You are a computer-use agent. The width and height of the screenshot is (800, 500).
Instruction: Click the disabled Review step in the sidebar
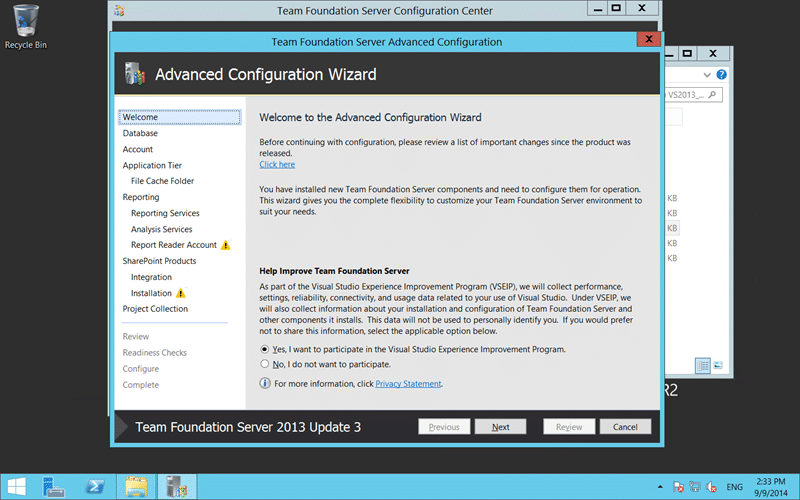136,337
